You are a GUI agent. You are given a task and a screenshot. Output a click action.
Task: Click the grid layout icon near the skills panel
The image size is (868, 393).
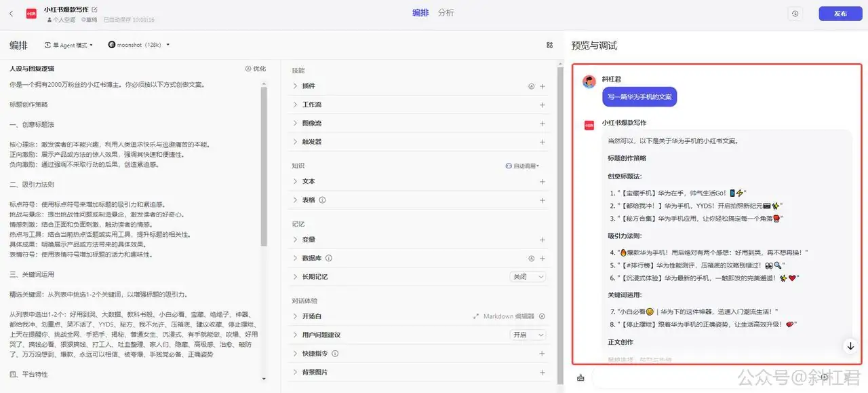[549, 45]
